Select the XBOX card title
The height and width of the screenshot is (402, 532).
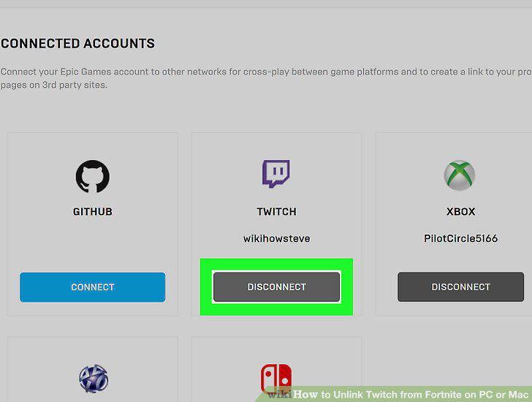[x=460, y=212]
